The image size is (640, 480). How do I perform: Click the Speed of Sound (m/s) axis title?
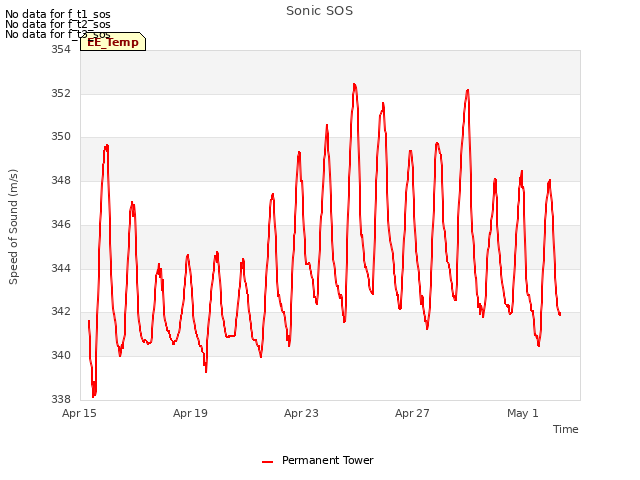[13, 227]
